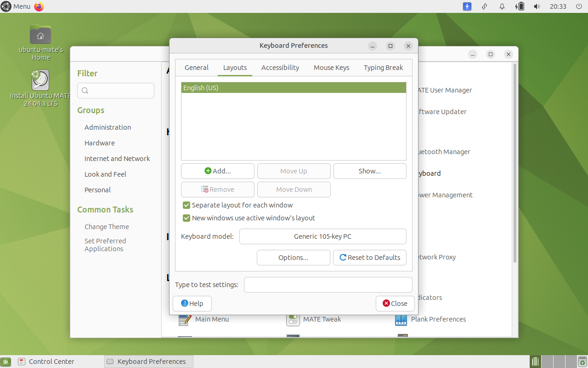This screenshot has width=588, height=368.
Task: Open the Keyboard model selector Generic 105-key PC
Action: pos(322,236)
